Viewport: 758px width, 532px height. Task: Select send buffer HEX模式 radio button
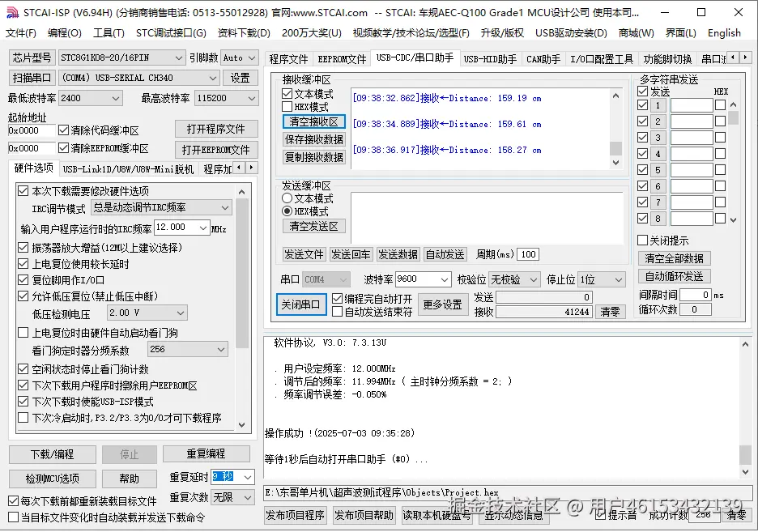[287, 211]
